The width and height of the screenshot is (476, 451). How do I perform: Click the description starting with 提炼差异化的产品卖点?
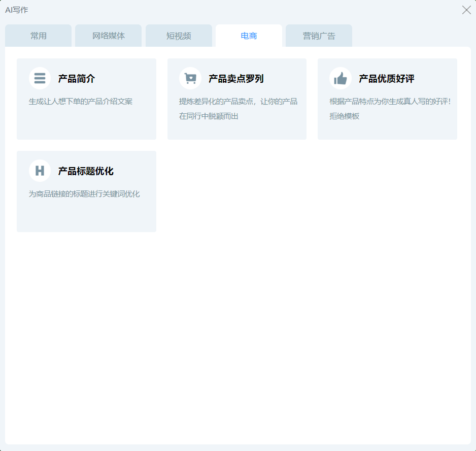point(239,109)
